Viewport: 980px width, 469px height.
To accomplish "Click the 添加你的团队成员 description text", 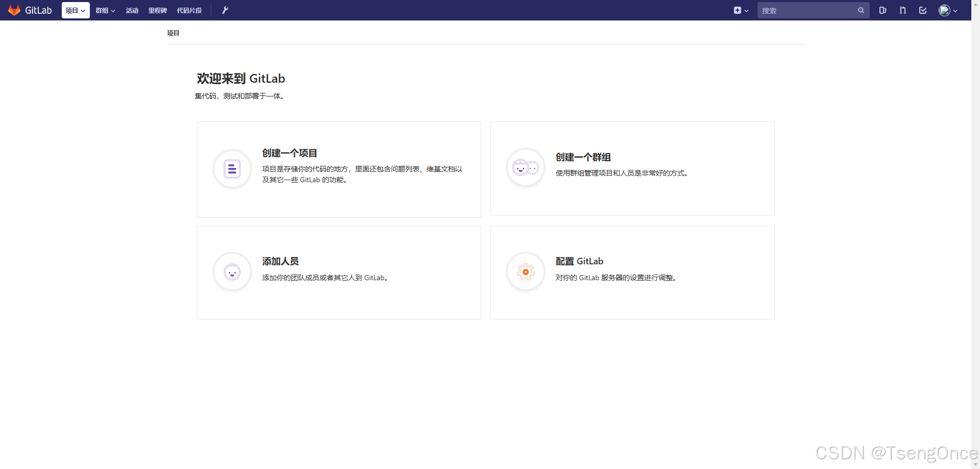I will 326,278.
